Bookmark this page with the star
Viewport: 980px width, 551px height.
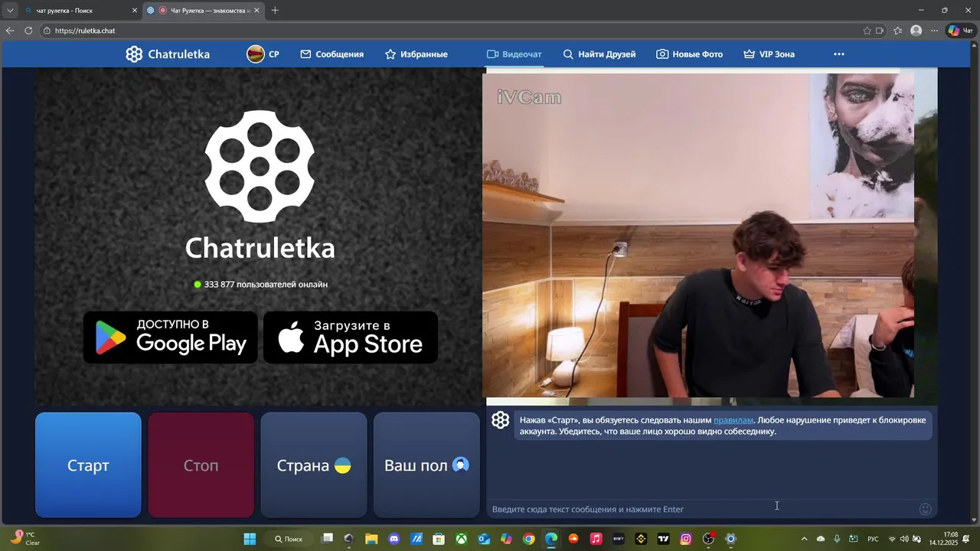[x=867, y=31]
